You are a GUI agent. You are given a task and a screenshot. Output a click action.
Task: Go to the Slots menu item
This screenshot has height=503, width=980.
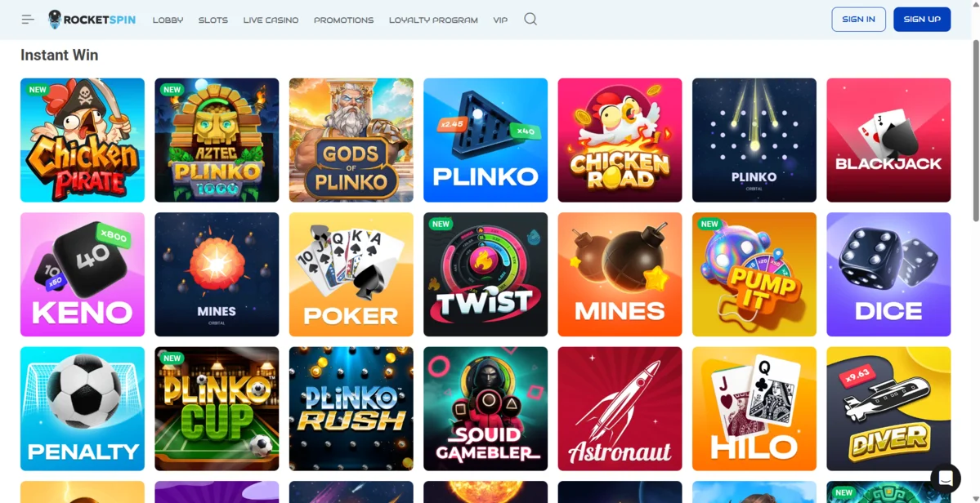[x=213, y=20]
